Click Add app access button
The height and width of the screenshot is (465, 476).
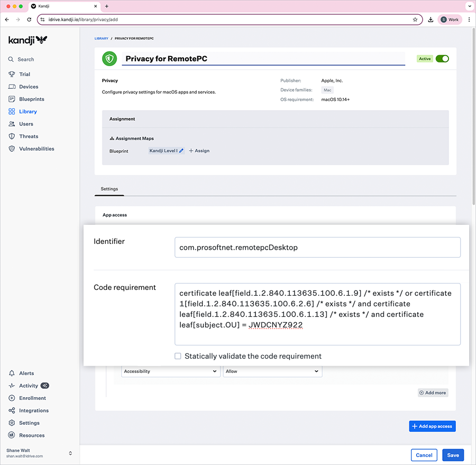pos(432,426)
